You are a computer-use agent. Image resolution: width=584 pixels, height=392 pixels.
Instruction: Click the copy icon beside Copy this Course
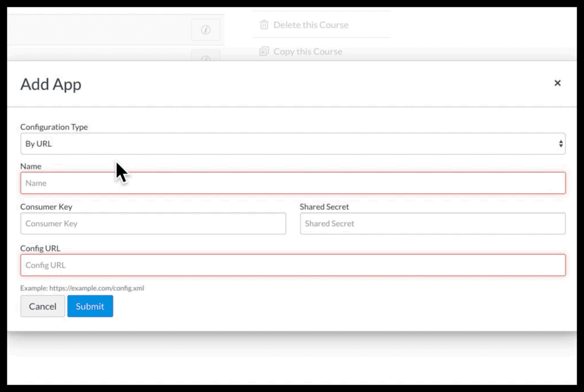pos(264,51)
